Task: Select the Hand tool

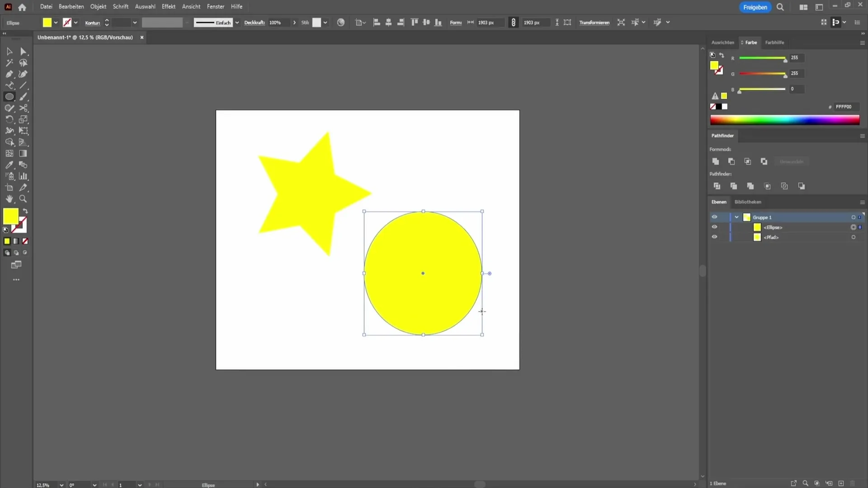Action: tap(9, 199)
